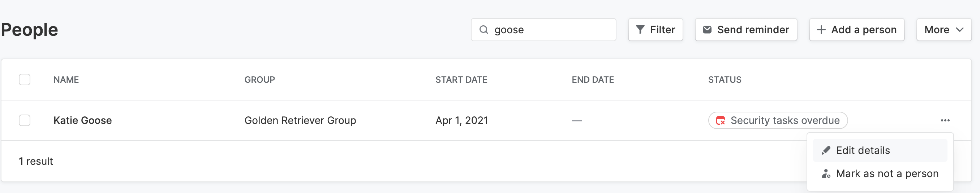This screenshot has width=980, height=193.
Task: Expand the More dropdown
Action: [944, 30]
